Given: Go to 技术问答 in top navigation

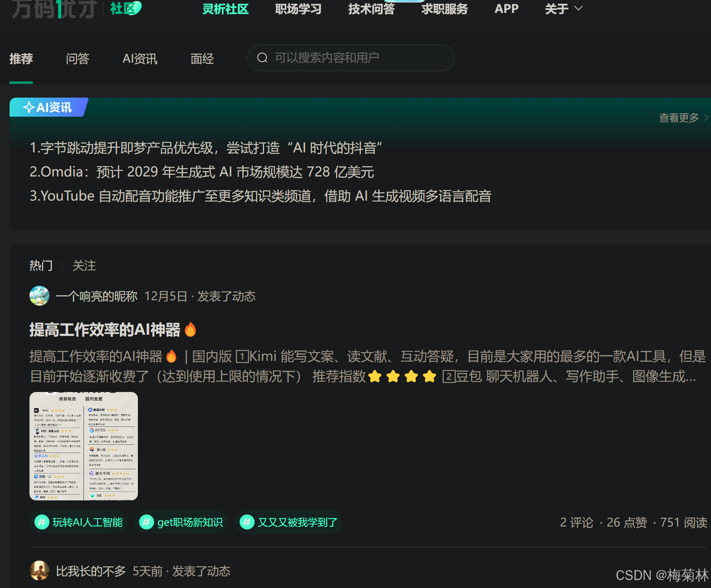Looking at the screenshot, I should click(x=372, y=9).
